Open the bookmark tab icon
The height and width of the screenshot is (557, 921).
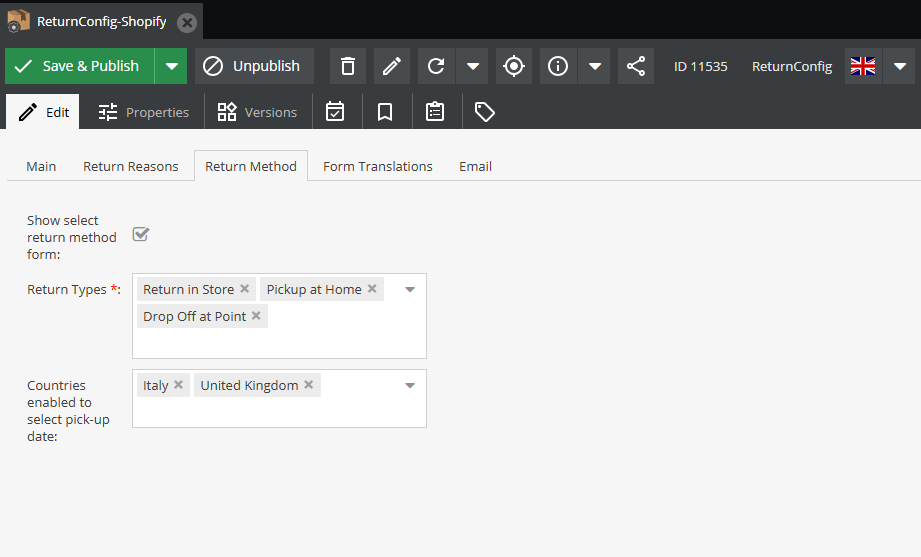(x=385, y=112)
